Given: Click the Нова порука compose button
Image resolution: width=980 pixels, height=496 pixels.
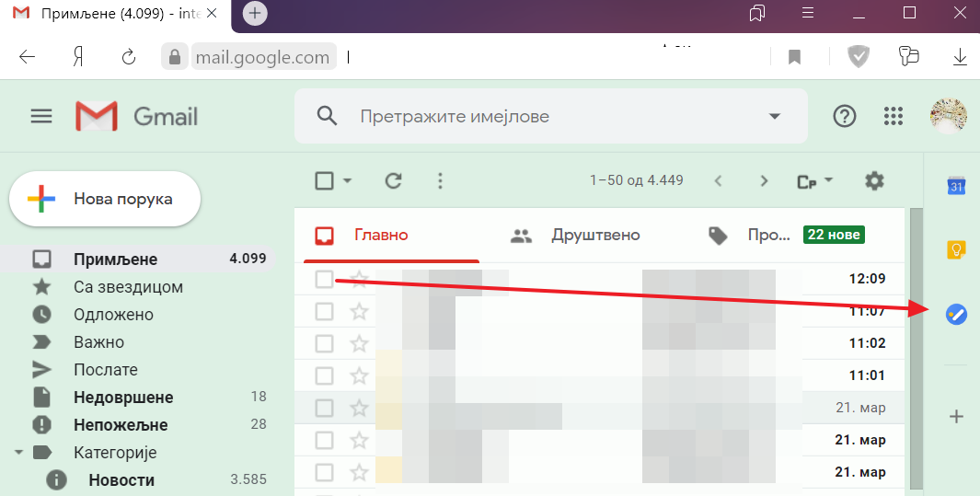Looking at the screenshot, I should pyautogui.click(x=105, y=199).
